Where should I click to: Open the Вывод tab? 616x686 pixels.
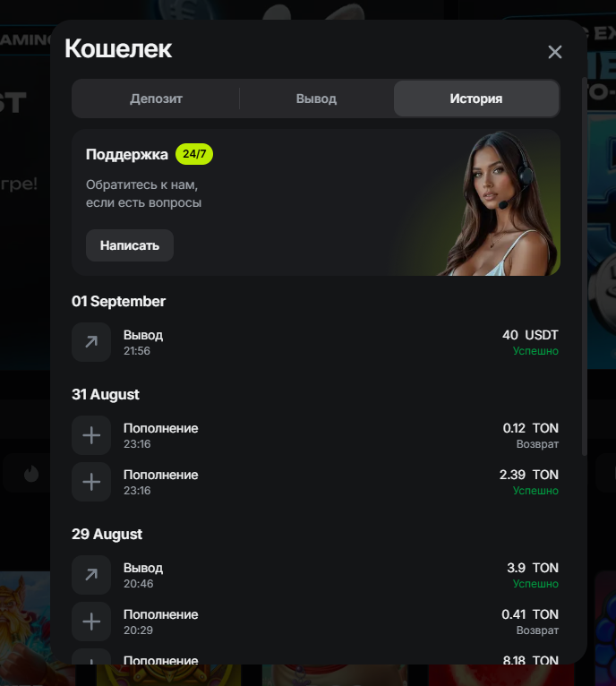pos(316,99)
